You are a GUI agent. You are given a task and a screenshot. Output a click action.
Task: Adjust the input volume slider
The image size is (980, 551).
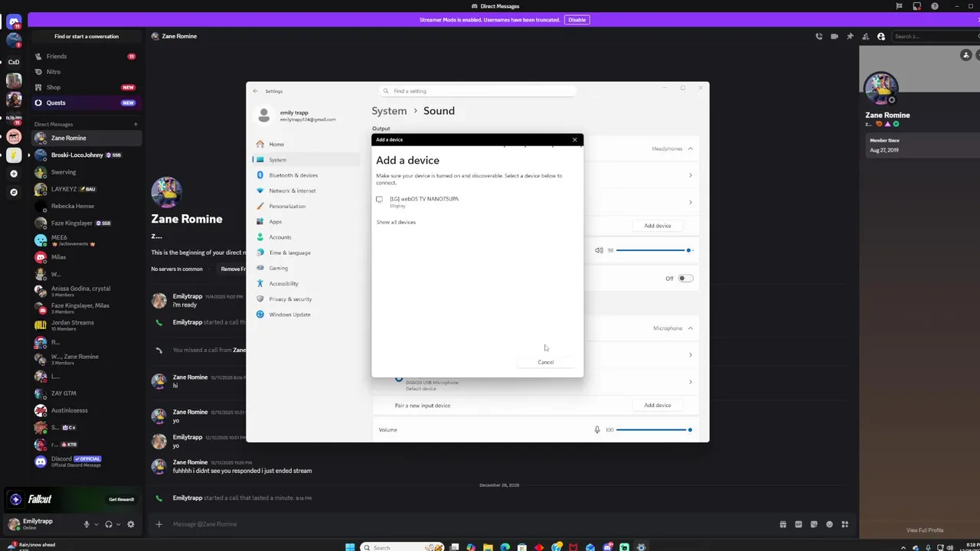[653, 429]
